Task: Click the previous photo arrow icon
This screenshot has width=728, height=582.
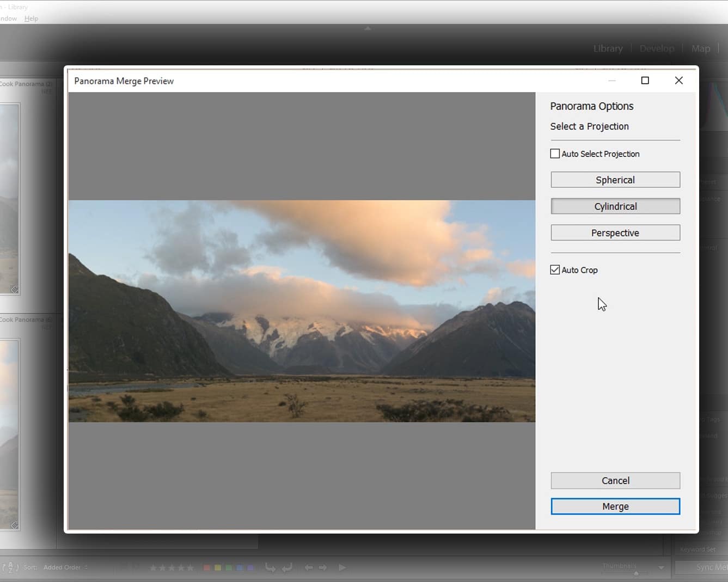Action: (309, 567)
